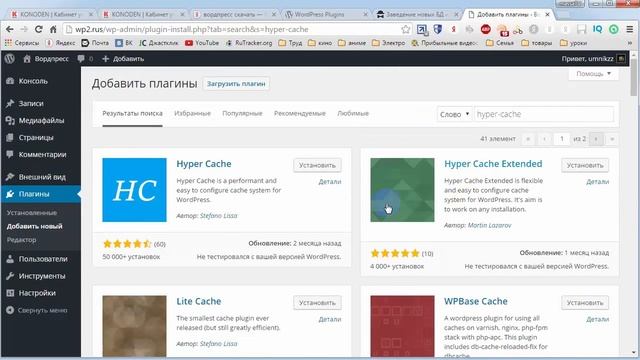640x360 pixels.
Task: Install Lite Cache plugin
Action: click(317, 303)
